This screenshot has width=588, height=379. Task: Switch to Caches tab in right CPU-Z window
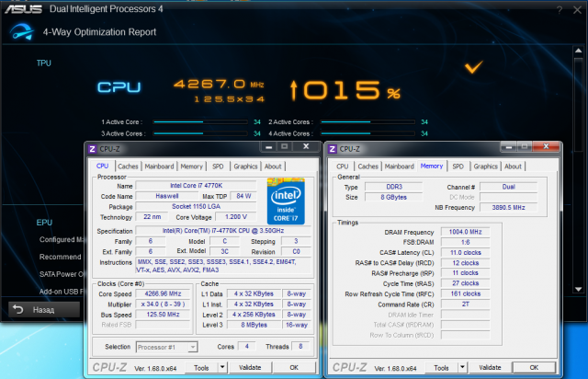367,167
